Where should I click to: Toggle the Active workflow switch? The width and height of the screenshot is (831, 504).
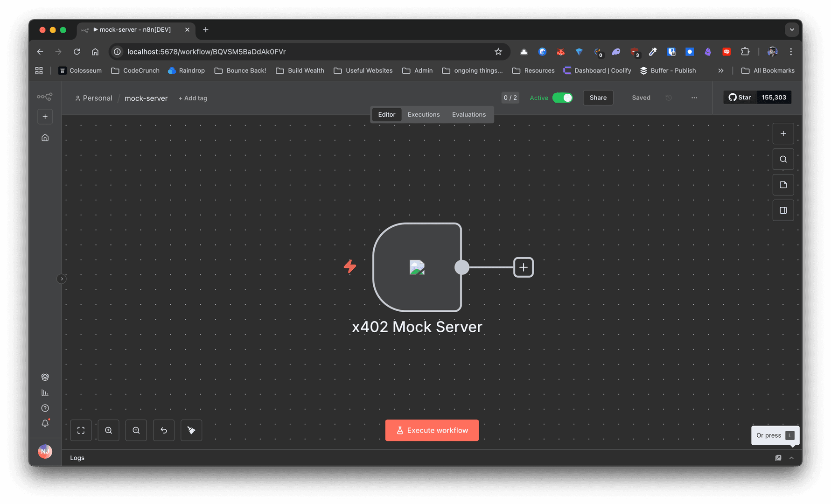pos(563,98)
